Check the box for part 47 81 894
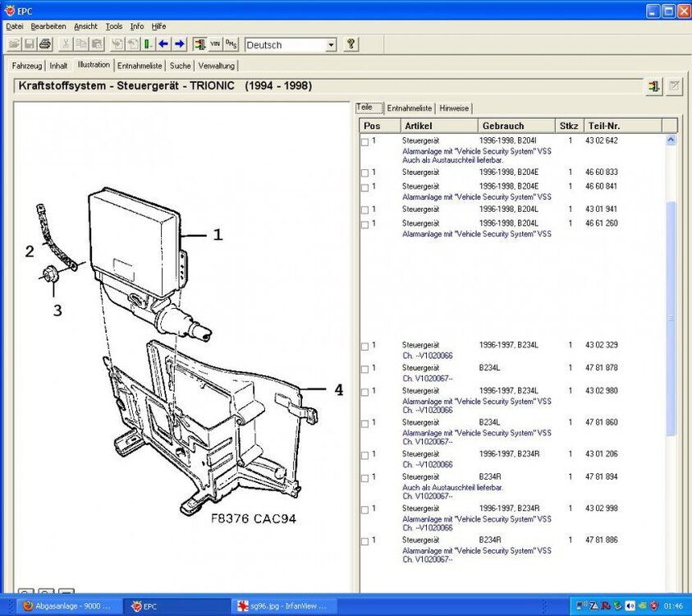This screenshot has height=616, width=692. click(x=364, y=478)
